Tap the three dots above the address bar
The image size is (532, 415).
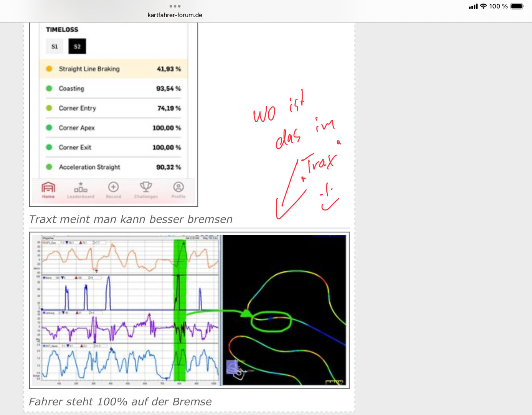tap(175, 6)
